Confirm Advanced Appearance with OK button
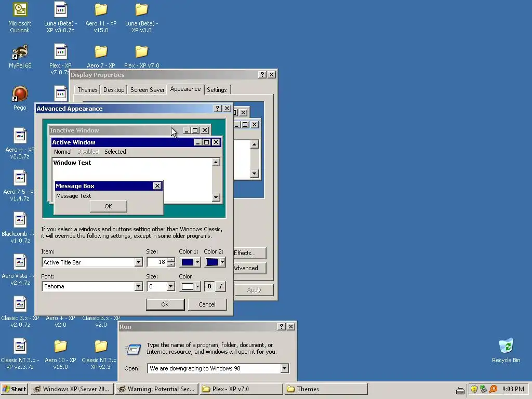The image size is (532, 399). click(165, 304)
